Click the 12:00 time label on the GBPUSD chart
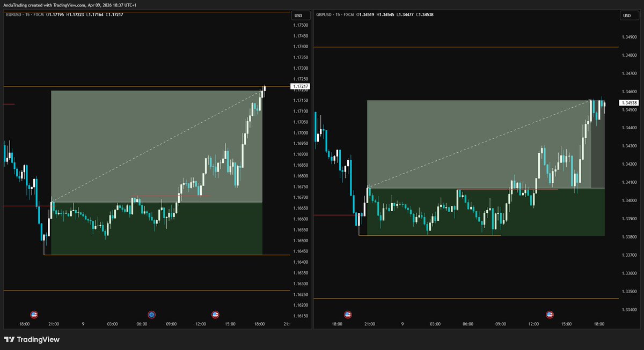 pos(533,324)
